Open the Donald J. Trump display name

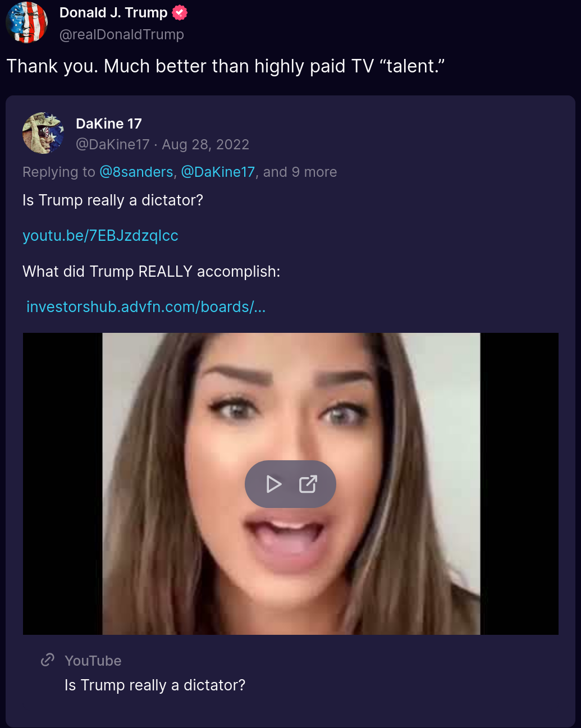click(113, 12)
